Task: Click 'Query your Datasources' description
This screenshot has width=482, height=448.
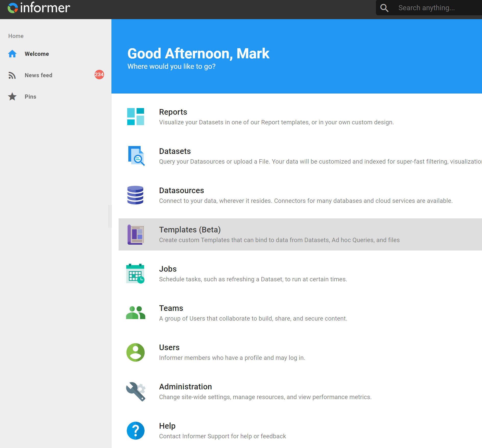Action: pyautogui.click(x=321, y=162)
